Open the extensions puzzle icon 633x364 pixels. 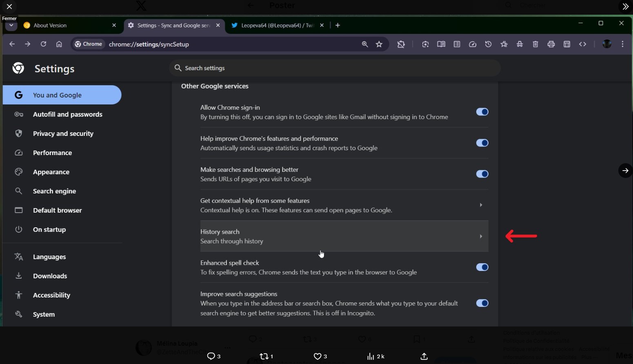[401, 44]
